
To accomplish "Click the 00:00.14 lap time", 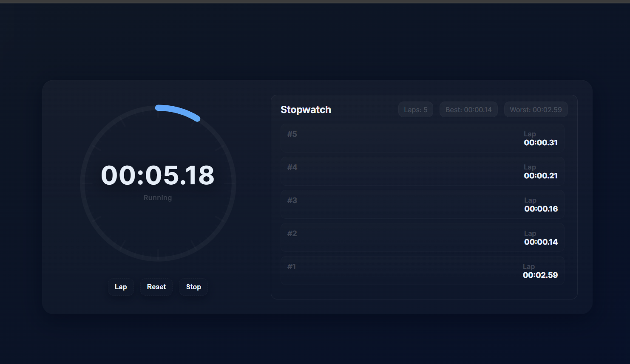I will [x=541, y=242].
